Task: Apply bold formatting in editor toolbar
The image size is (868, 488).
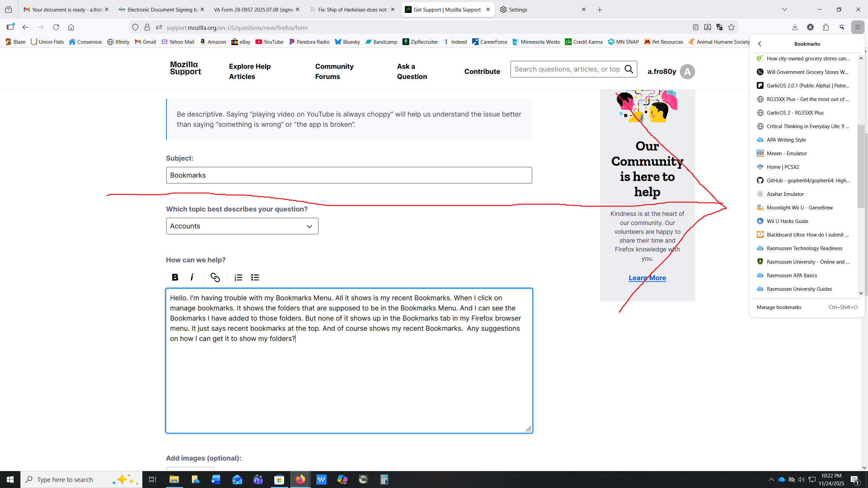Action: tap(175, 277)
